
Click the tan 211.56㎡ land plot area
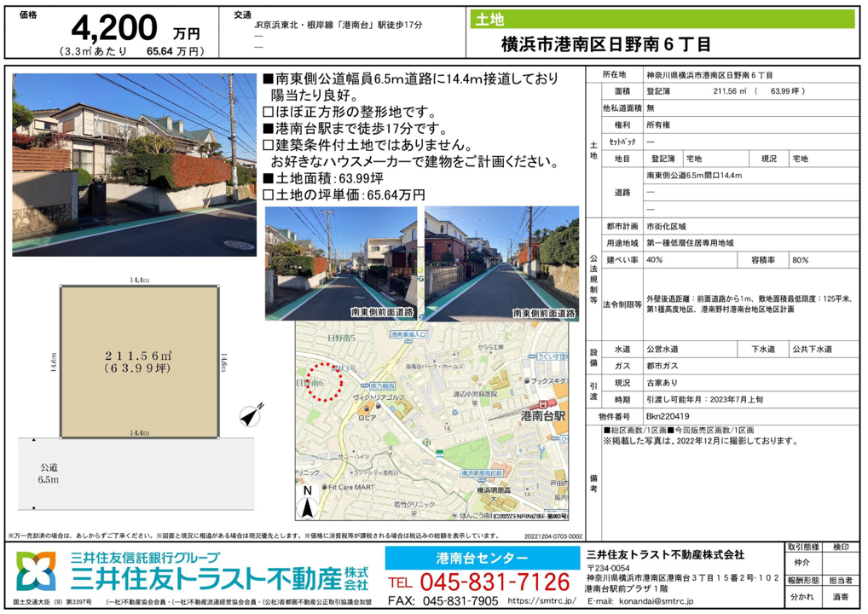coord(139,360)
